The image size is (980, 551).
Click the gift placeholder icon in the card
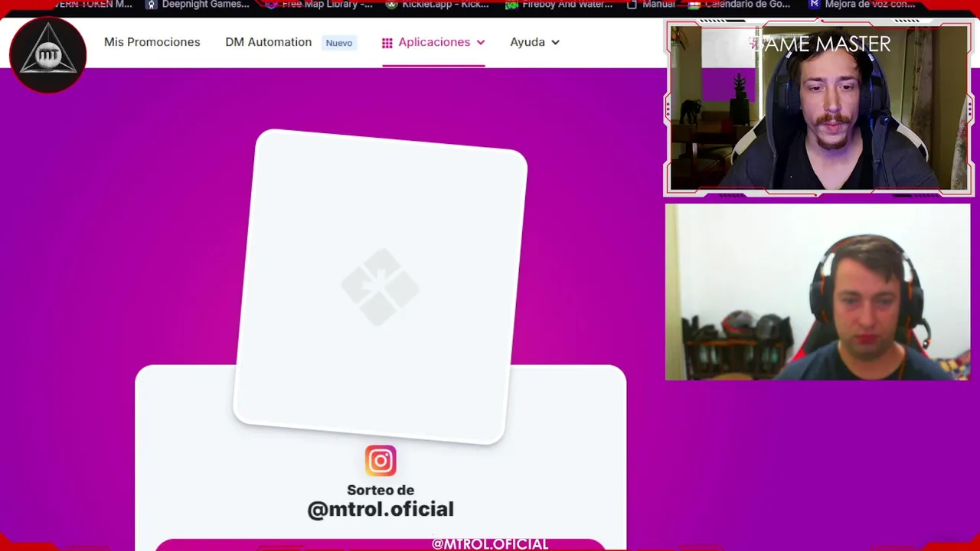[381, 287]
